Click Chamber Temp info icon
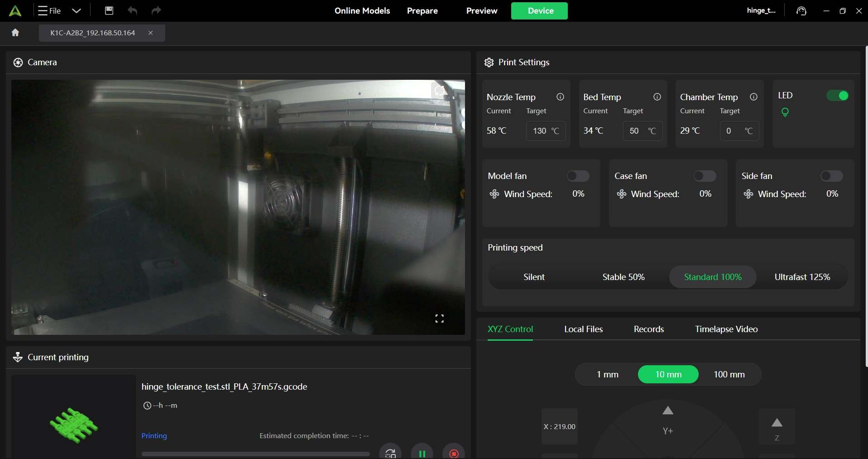The width and height of the screenshot is (868, 459). [753, 97]
